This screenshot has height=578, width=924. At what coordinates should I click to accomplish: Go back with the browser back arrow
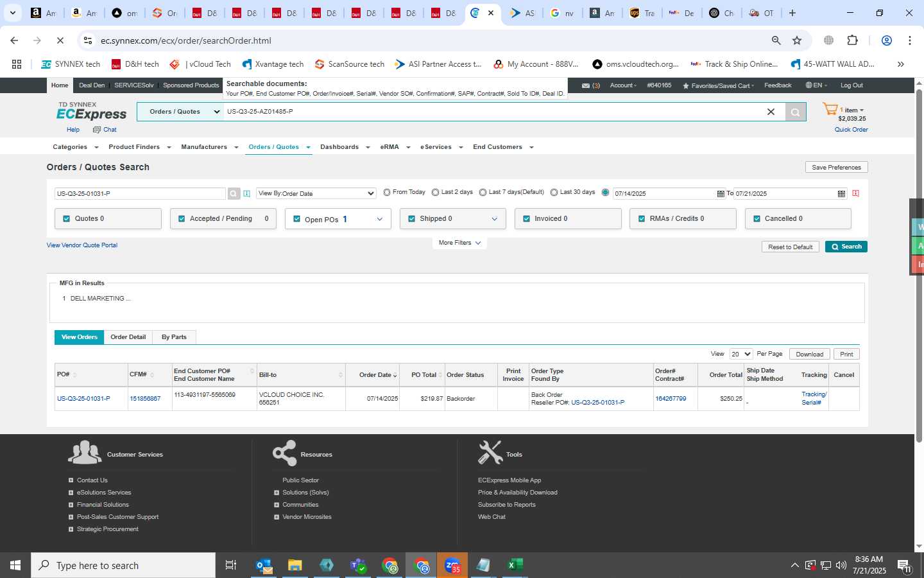click(14, 40)
